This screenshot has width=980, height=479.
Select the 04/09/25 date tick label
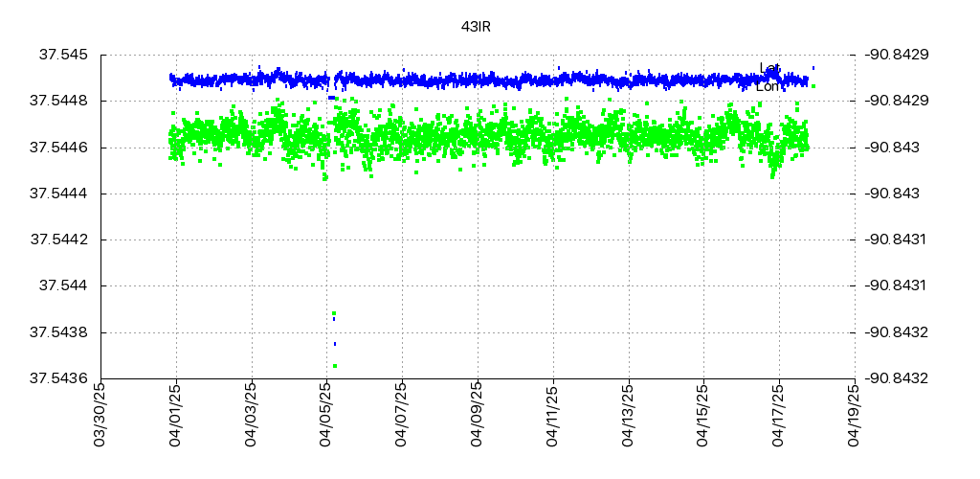(479, 414)
